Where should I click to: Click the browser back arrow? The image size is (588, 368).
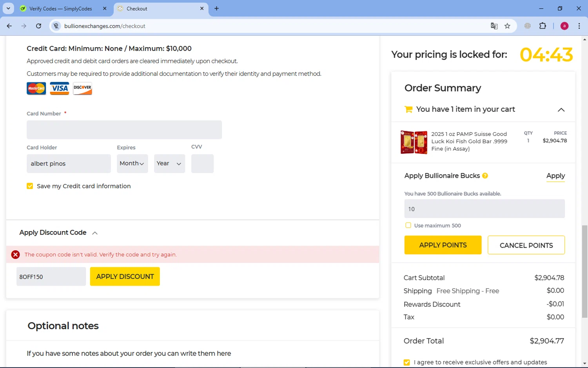[x=9, y=26]
